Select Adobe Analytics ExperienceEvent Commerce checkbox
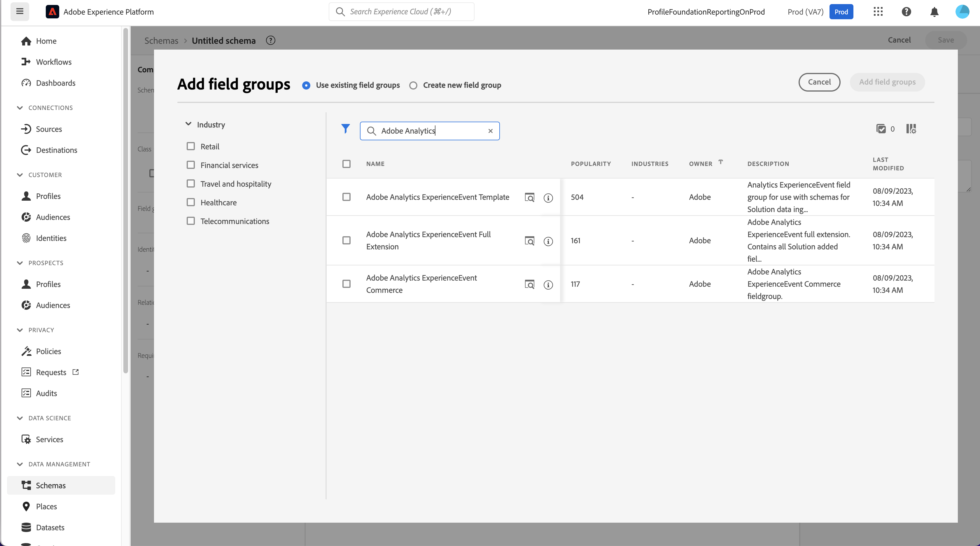This screenshot has height=546, width=980. click(346, 284)
